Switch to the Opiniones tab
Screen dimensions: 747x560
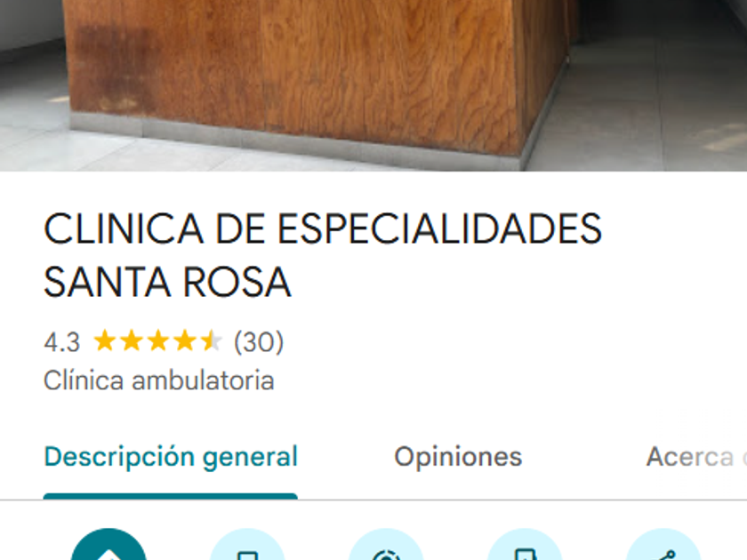pyautogui.click(x=458, y=457)
